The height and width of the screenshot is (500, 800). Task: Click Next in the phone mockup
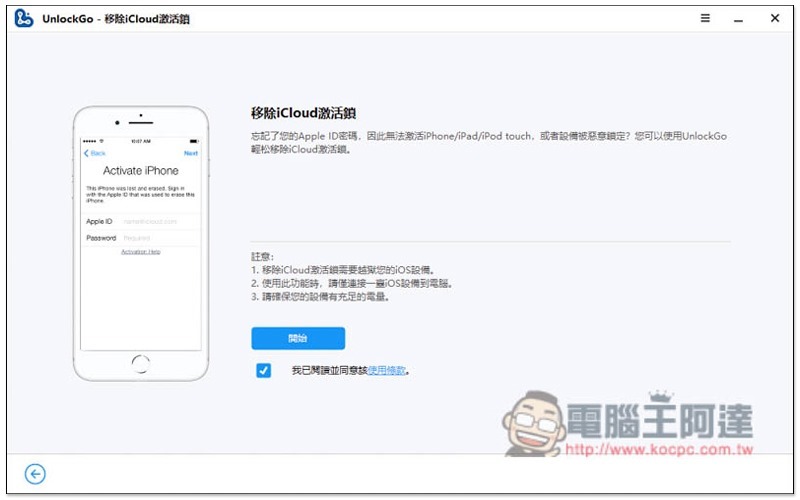click(191, 153)
